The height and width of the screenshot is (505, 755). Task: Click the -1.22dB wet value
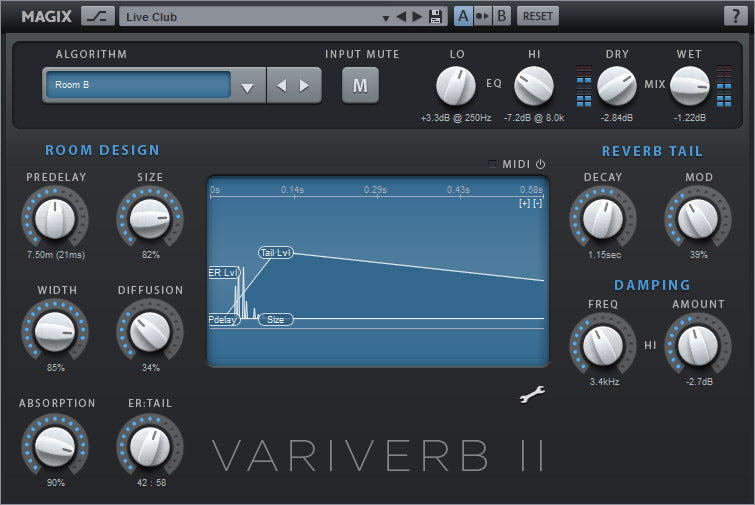(x=690, y=117)
